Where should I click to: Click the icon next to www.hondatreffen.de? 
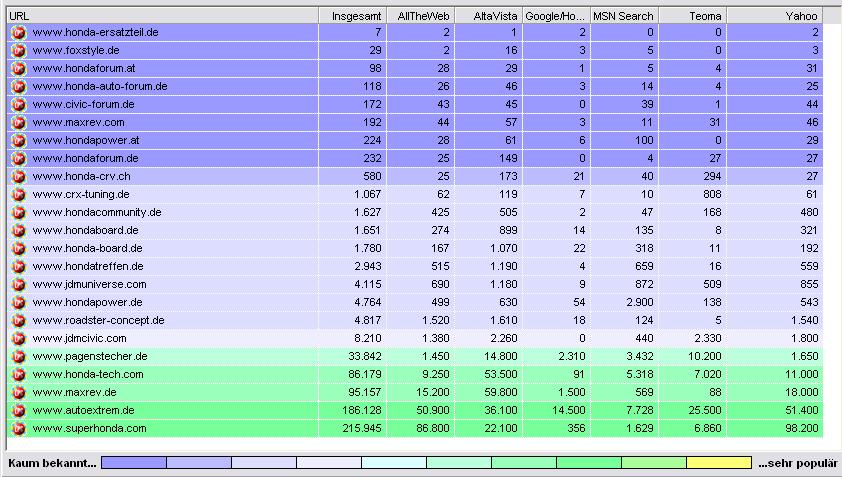(x=17, y=267)
